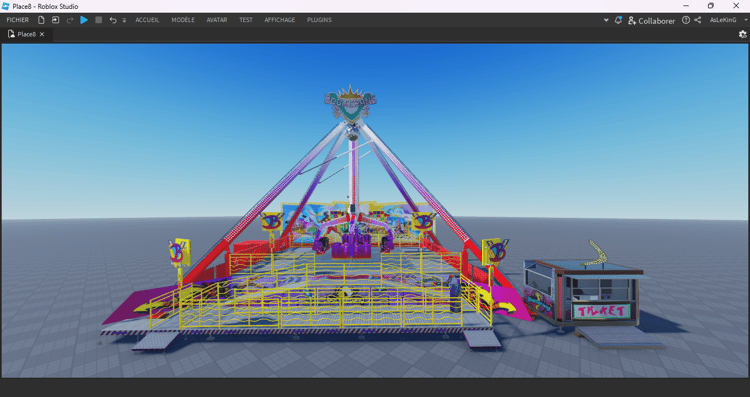Open viewport settings gear icon

742,34
